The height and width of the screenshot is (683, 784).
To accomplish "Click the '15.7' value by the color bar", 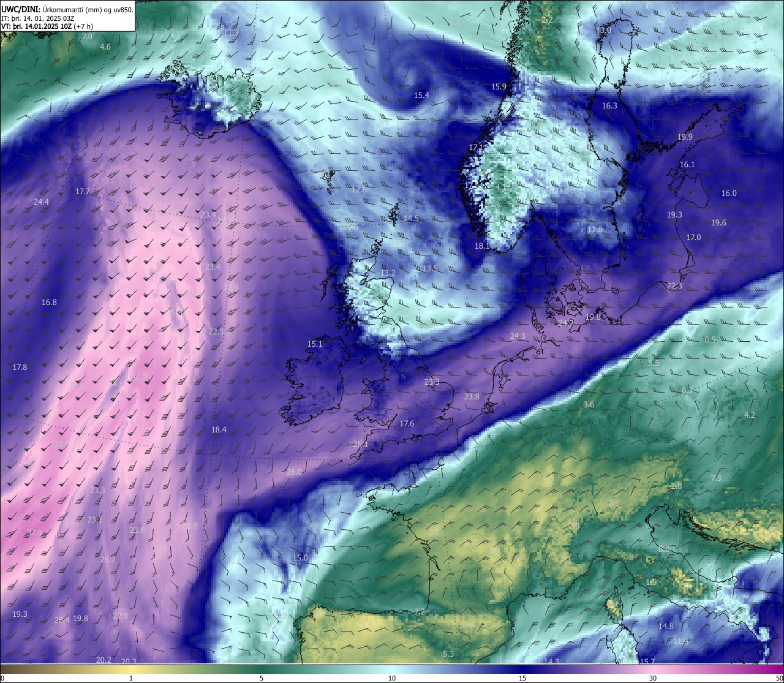I will [647, 662].
